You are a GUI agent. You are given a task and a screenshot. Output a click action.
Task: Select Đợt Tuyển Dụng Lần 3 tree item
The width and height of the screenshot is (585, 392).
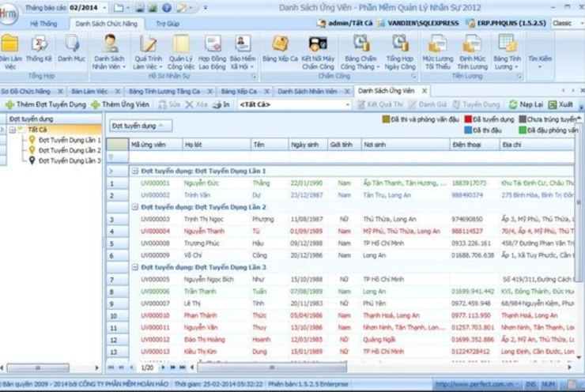(x=70, y=160)
